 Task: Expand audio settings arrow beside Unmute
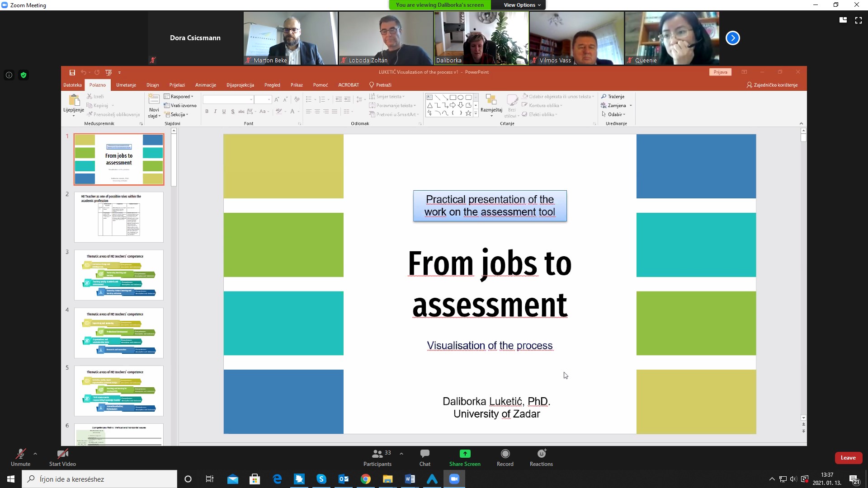[x=35, y=454]
